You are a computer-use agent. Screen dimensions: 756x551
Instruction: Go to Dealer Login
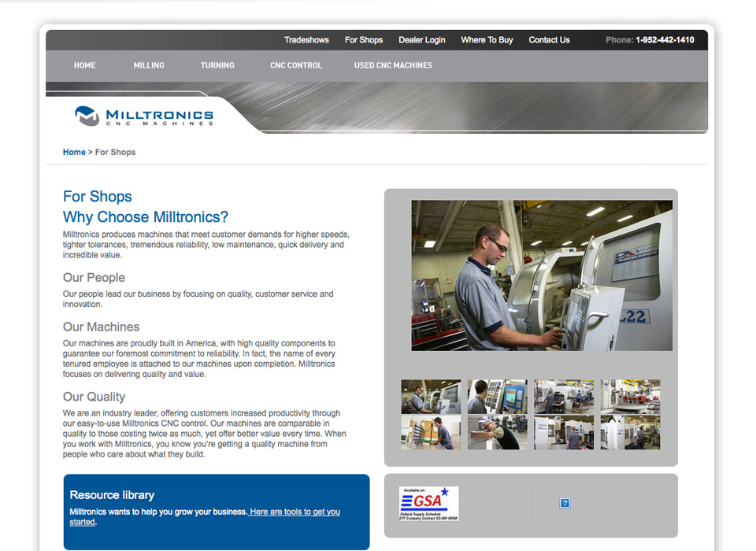(x=422, y=40)
